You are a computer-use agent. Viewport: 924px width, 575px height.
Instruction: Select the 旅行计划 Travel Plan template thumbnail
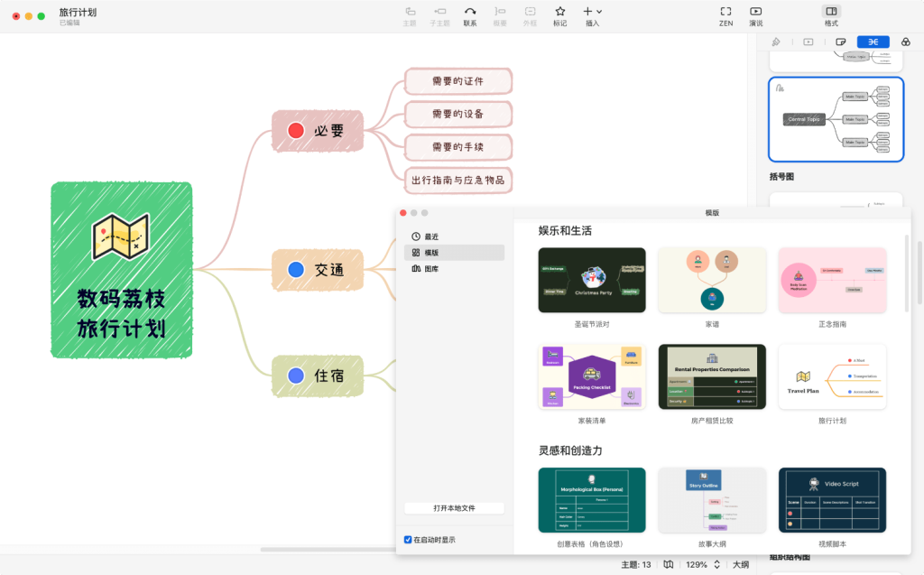click(x=831, y=376)
